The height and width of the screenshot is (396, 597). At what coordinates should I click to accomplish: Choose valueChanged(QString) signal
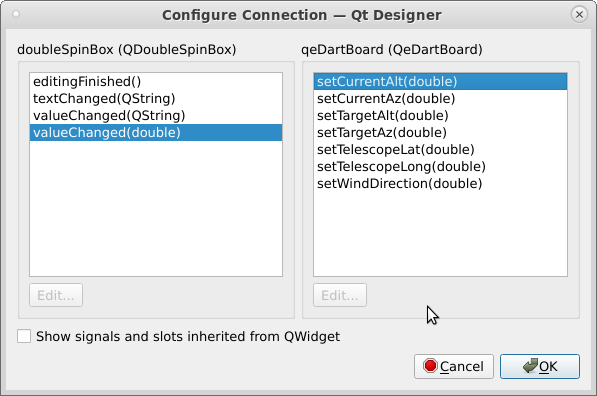(x=156, y=115)
